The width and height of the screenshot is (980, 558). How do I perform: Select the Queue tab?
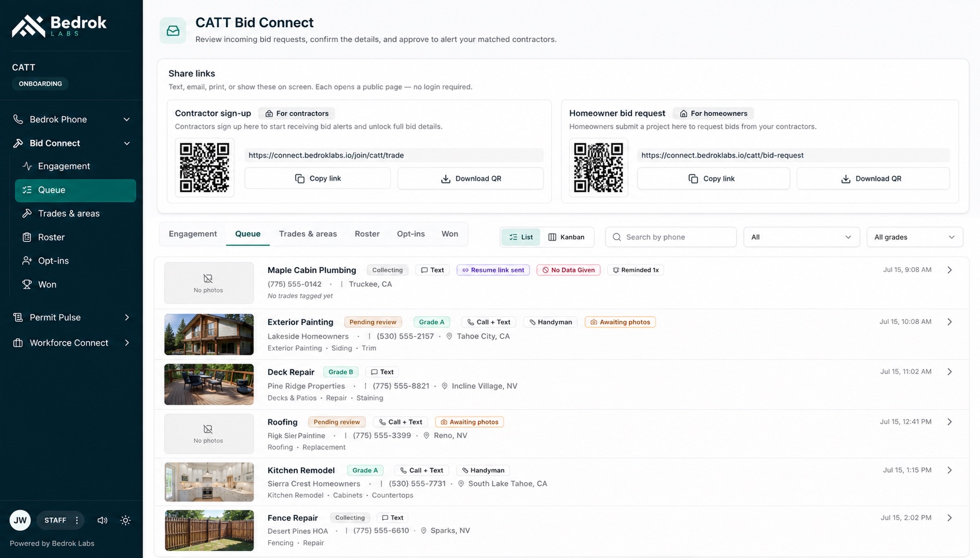[x=248, y=234]
